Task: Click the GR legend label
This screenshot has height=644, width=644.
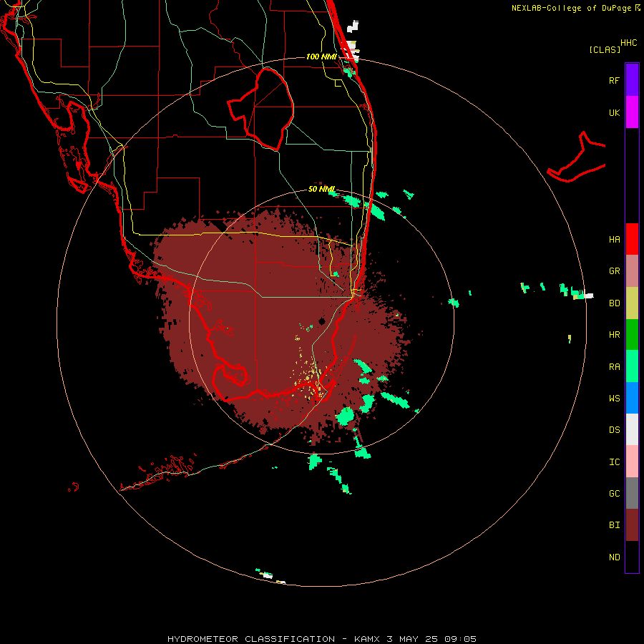Action: point(614,271)
